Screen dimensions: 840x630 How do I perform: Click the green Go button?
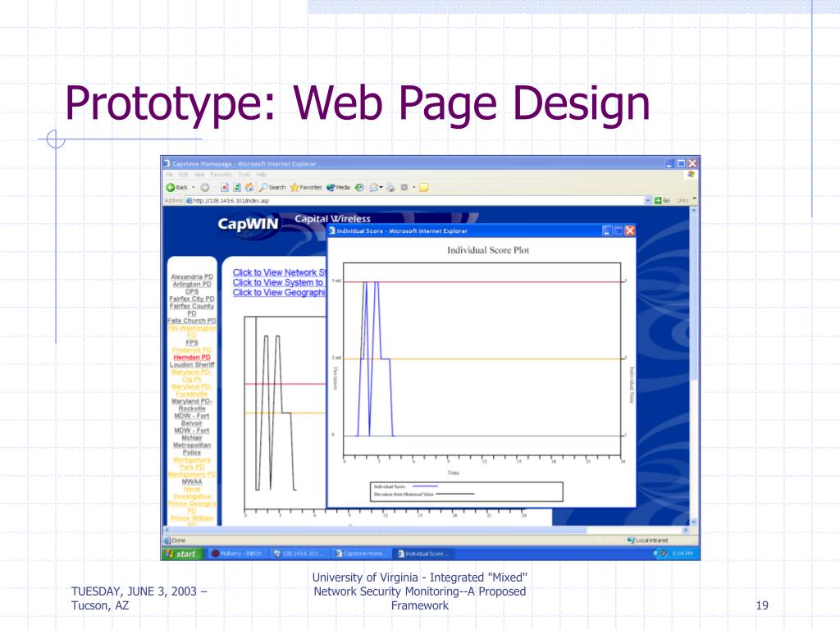tap(662, 200)
